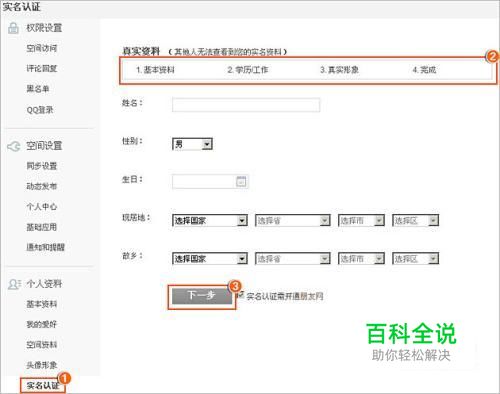Click step 4 完成
The image size is (500, 394).
pyautogui.click(x=424, y=70)
